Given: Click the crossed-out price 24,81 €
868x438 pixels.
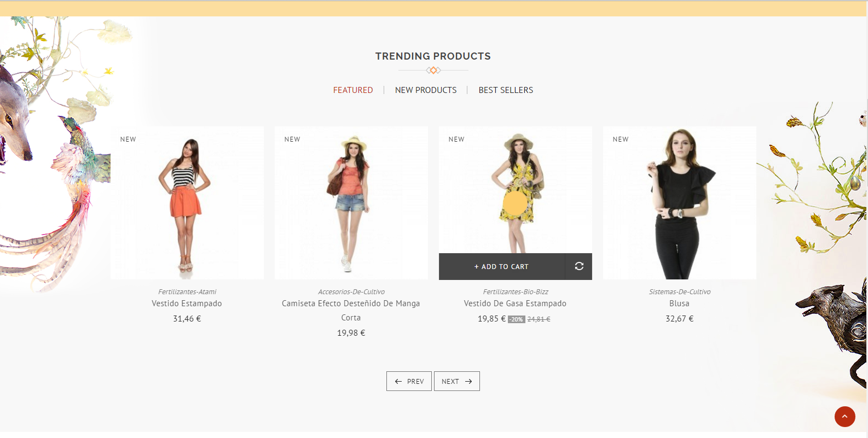Looking at the screenshot, I should pyautogui.click(x=539, y=319).
